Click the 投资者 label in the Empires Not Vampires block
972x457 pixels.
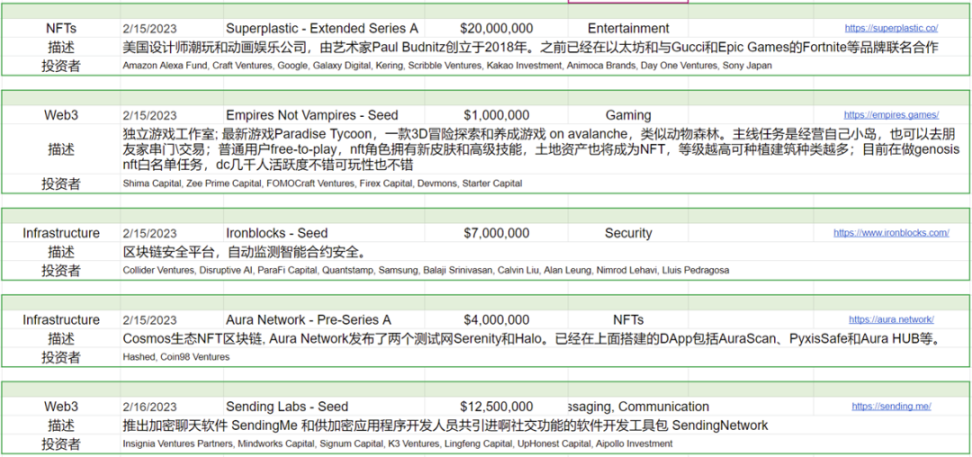pyautogui.click(x=61, y=184)
